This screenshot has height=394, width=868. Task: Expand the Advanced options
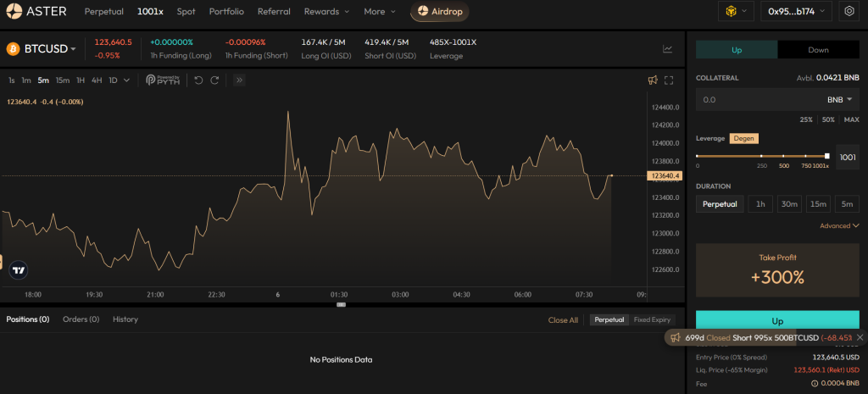838,226
